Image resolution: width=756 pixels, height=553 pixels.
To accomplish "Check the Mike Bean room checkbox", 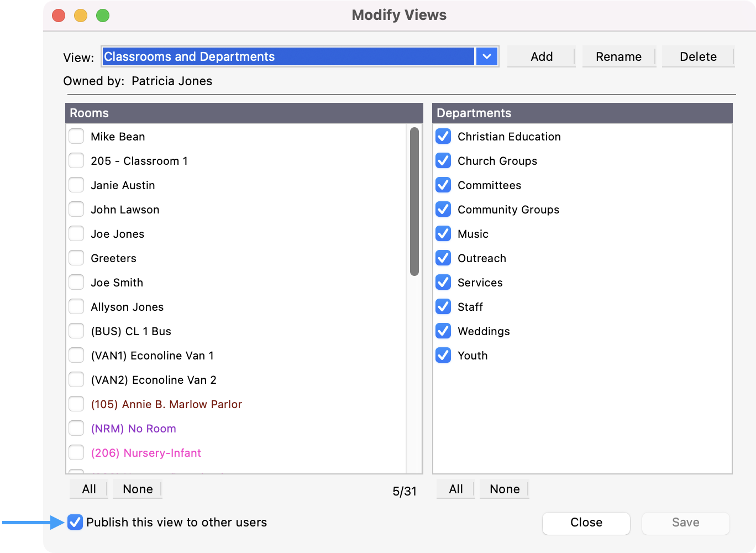I will point(76,137).
